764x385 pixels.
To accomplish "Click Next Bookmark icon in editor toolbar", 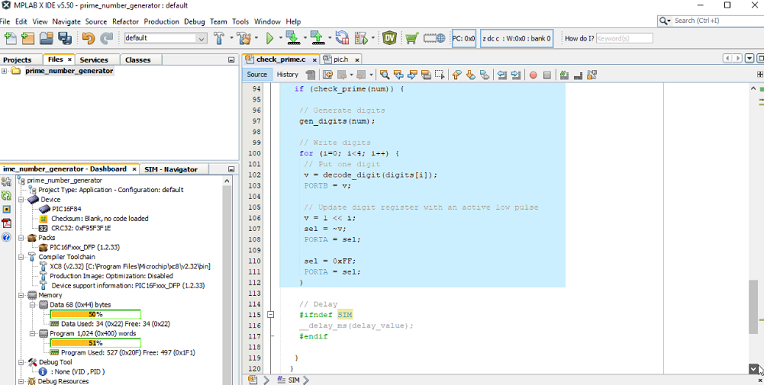I will coord(471,75).
